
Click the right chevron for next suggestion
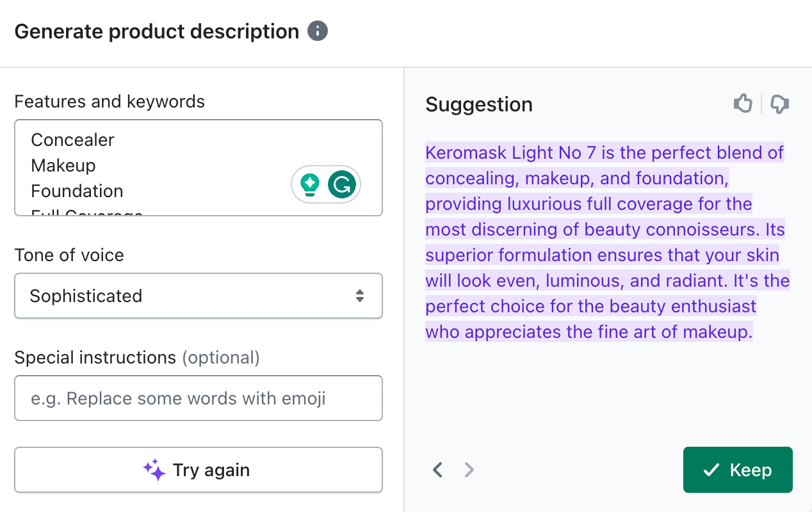469,470
